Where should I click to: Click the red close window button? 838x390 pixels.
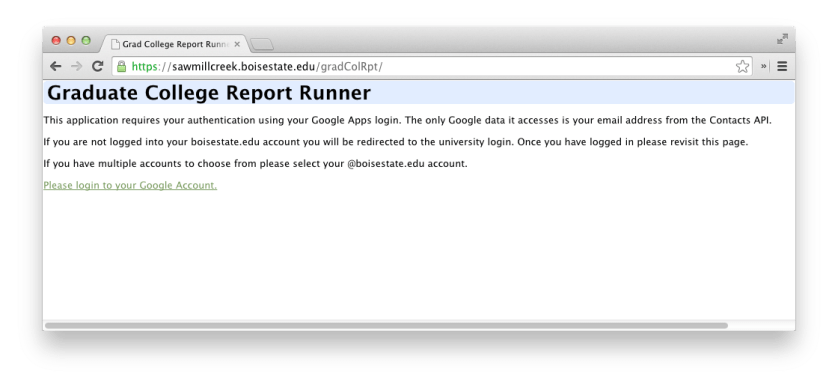click(56, 41)
